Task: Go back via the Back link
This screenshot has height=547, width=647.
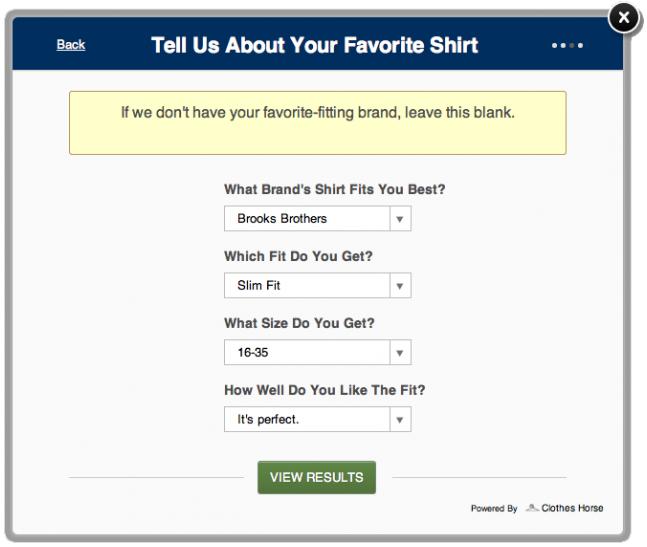Action: (71, 45)
